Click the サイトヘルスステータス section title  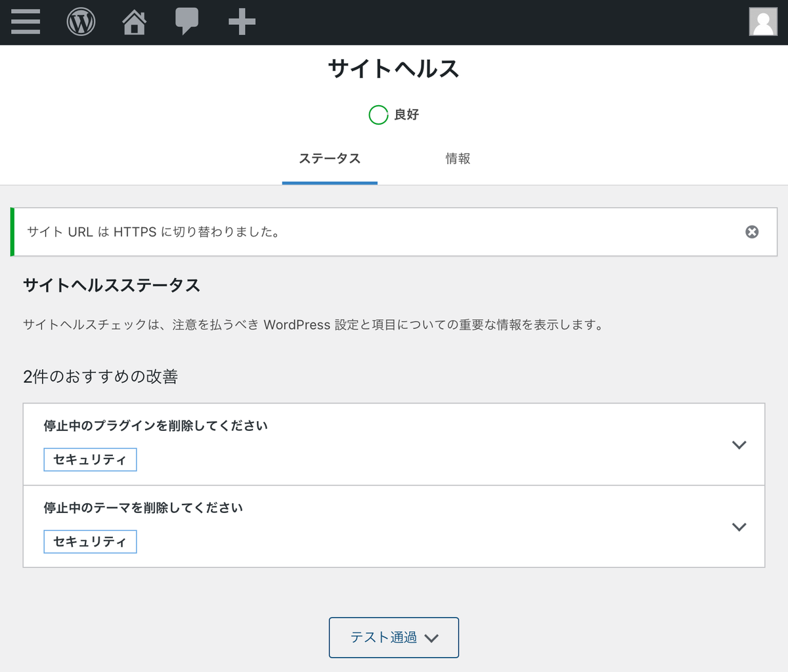coord(111,286)
